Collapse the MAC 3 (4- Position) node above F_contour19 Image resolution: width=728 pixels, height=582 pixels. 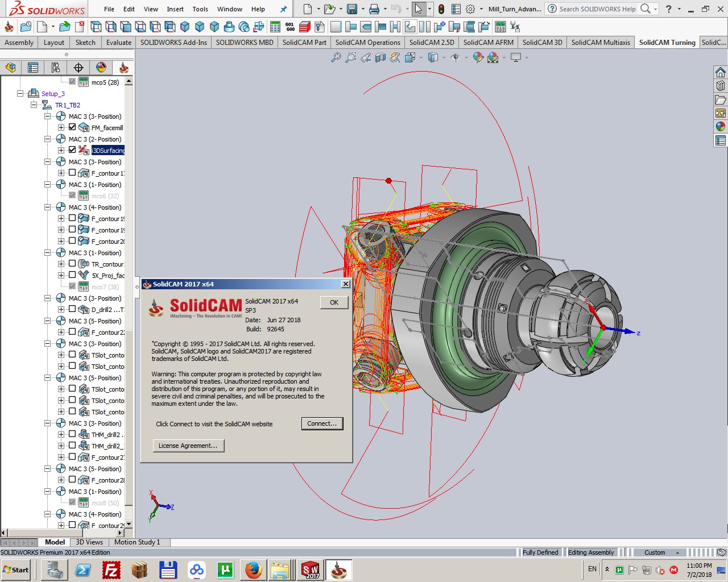pos(48,207)
